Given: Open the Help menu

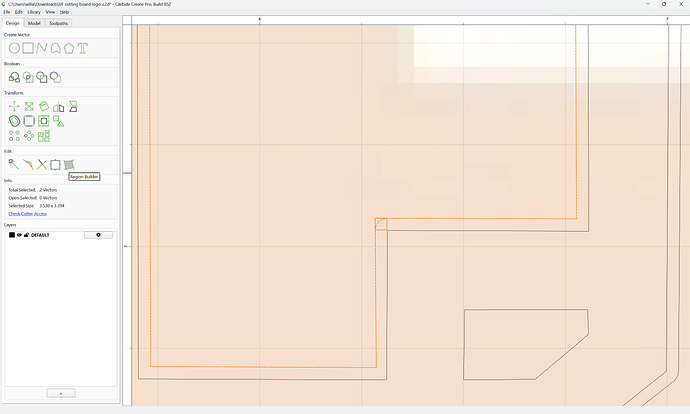Looking at the screenshot, I should point(64,12).
